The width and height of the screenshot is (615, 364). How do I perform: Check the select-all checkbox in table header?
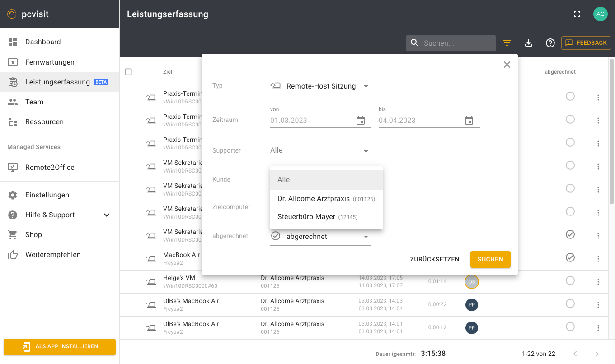coord(128,72)
